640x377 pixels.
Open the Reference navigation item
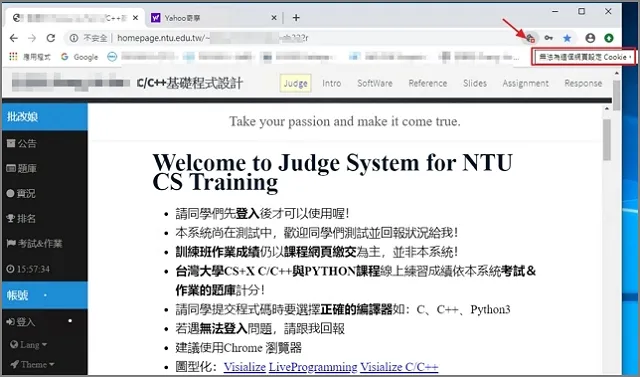pyautogui.click(x=428, y=83)
